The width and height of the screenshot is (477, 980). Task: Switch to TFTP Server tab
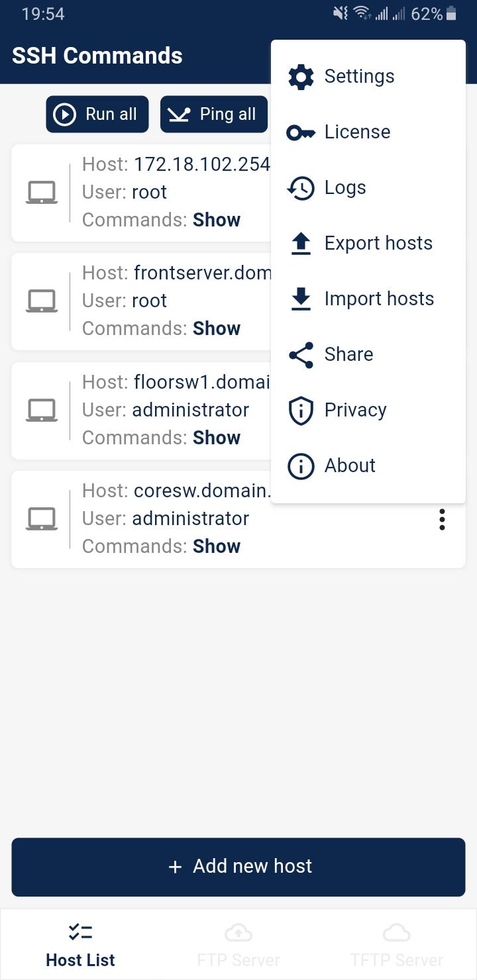tap(396, 945)
